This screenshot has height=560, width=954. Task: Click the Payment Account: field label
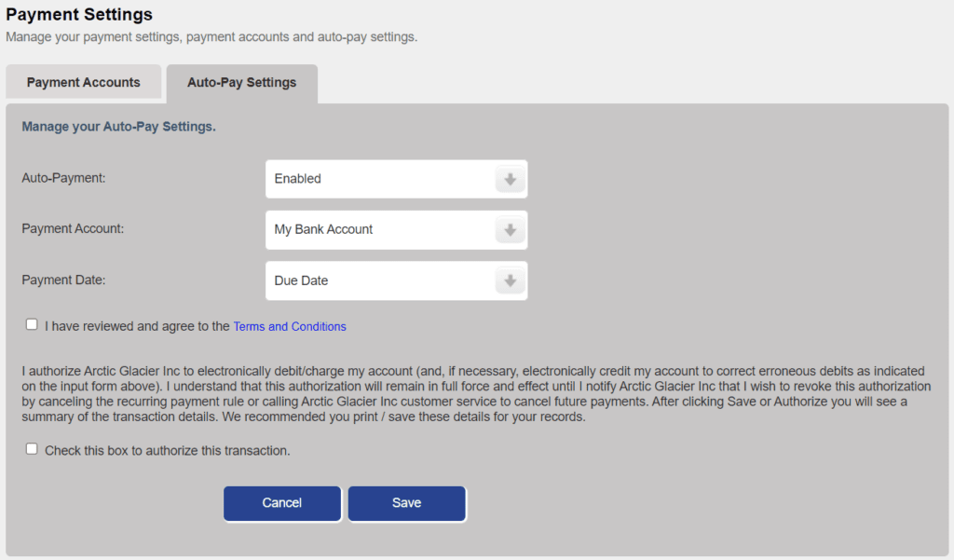click(73, 229)
